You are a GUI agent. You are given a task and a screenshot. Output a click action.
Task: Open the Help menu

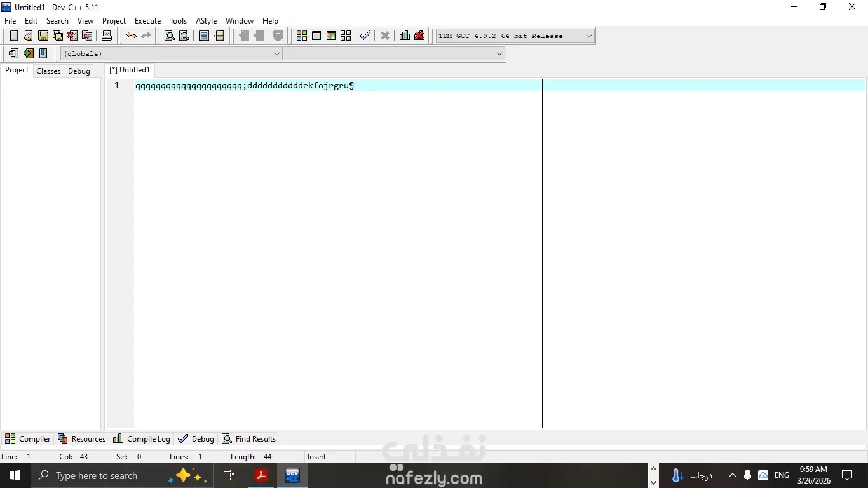tap(271, 21)
